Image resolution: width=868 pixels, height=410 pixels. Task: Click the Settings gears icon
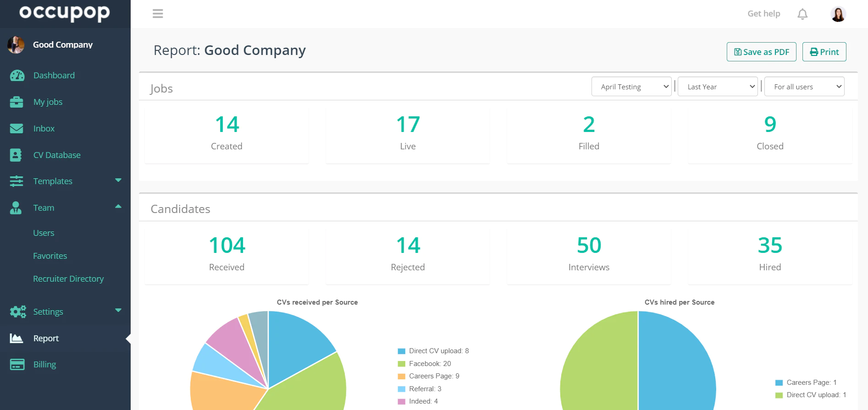(x=18, y=312)
